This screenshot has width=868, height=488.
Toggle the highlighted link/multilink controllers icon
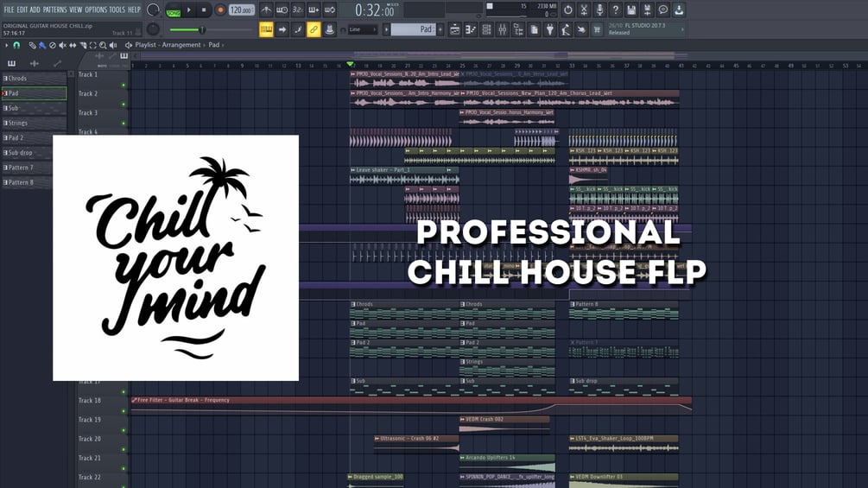[314, 29]
